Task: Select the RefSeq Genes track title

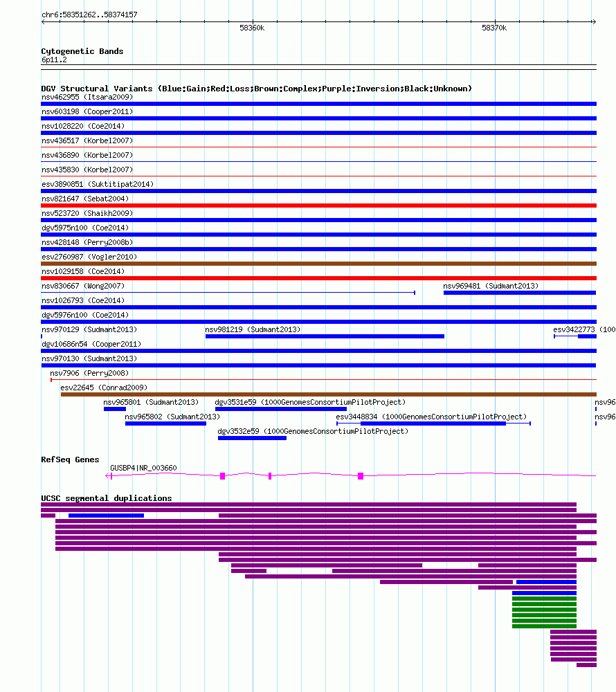Action: (70, 460)
